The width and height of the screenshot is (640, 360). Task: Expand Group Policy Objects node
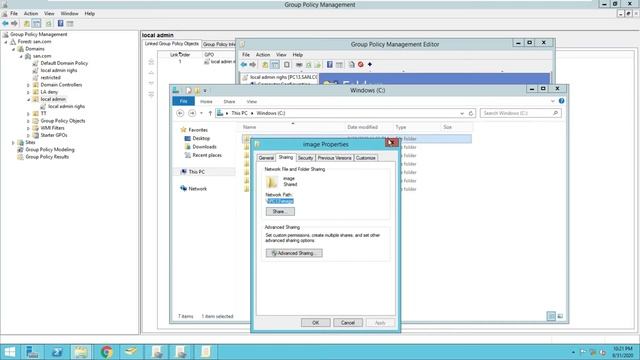(28, 121)
